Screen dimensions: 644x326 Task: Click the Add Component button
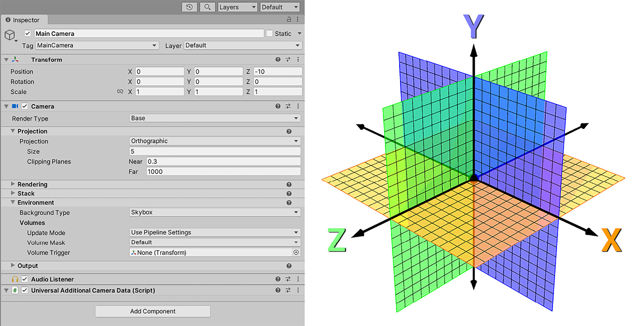tap(153, 311)
